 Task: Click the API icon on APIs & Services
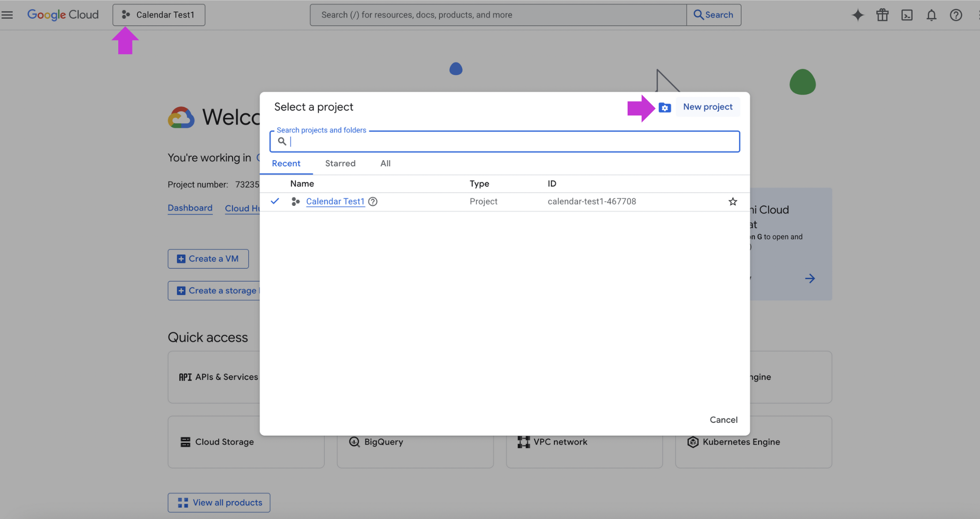click(x=185, y=377)
